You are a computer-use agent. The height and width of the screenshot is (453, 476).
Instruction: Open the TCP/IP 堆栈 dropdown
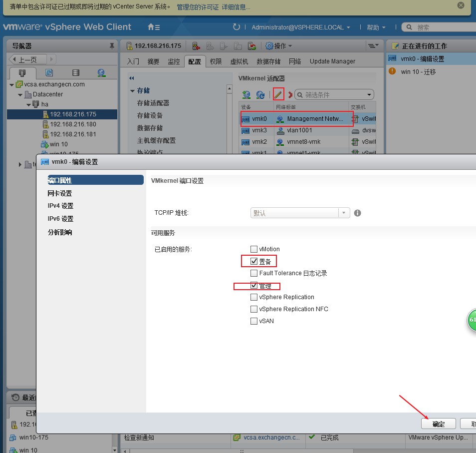pyautogui.click(x=300, y=213)
